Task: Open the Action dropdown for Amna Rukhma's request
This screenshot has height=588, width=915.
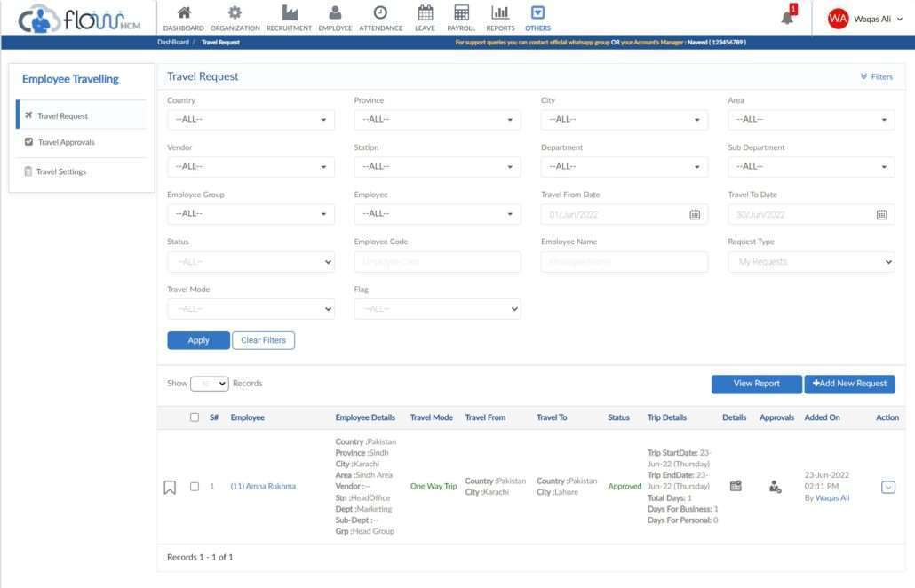Action: (x=887, y=486)
